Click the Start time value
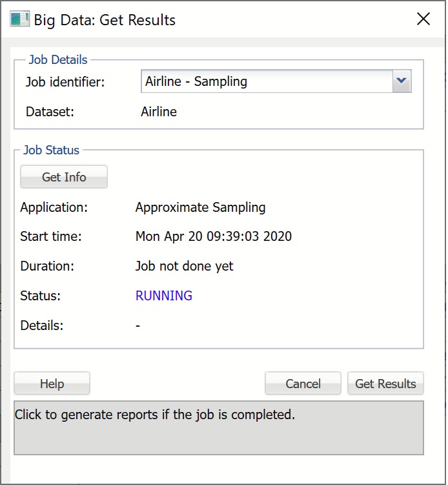The height and width of the screenshot is (485, 448). (213, 236)
